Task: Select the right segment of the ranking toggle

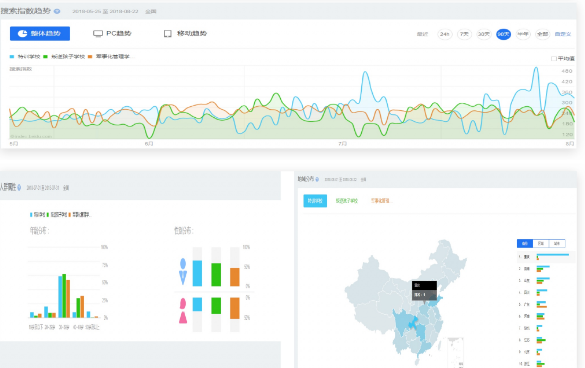Action: (x=557, y=243)
